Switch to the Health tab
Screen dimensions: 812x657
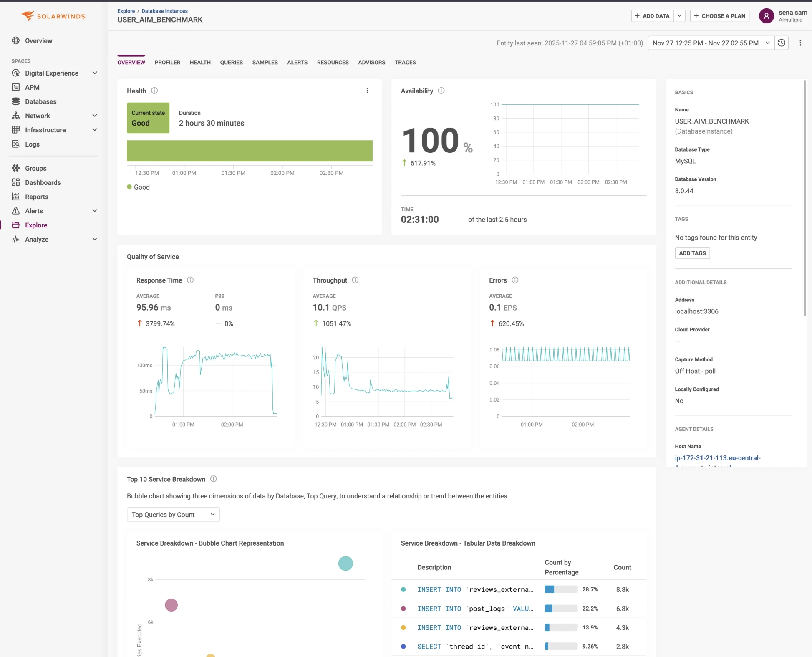(200, 63)
